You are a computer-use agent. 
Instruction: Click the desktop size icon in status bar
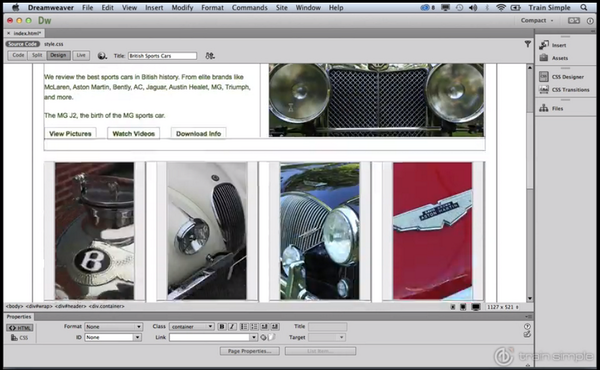click(476, 307)
